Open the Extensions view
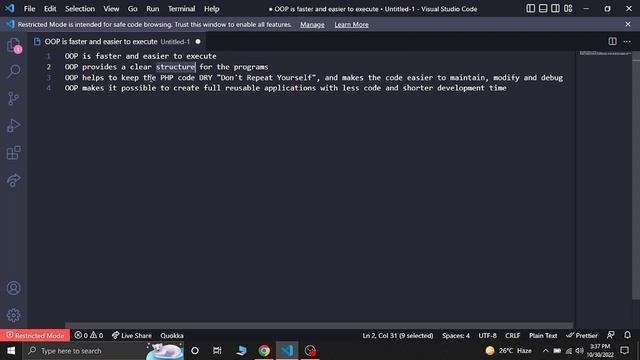 13,153
